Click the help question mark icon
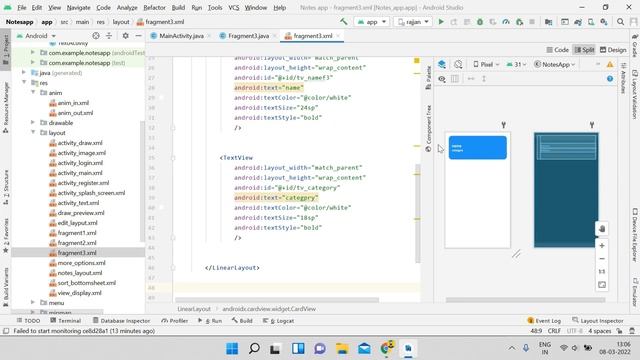This screenshot has height=360, width=640. (x=610, y=79)
